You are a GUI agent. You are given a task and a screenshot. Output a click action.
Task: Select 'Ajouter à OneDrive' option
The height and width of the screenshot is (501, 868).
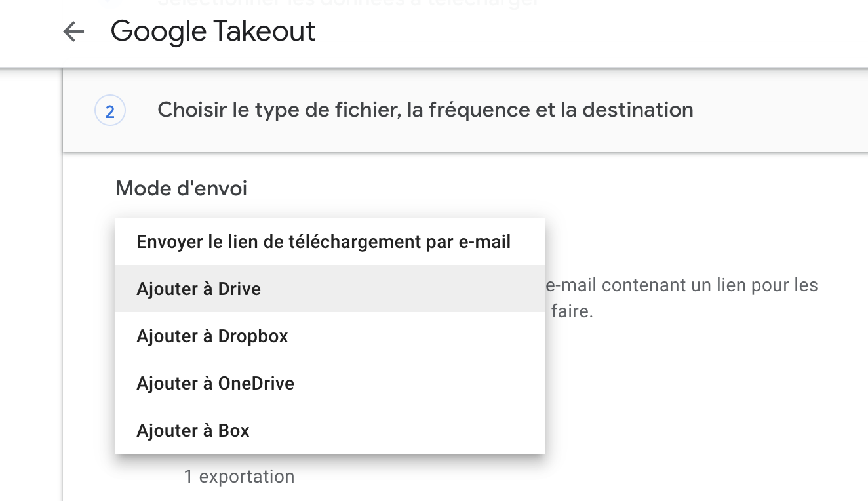[x=215, y=383]
